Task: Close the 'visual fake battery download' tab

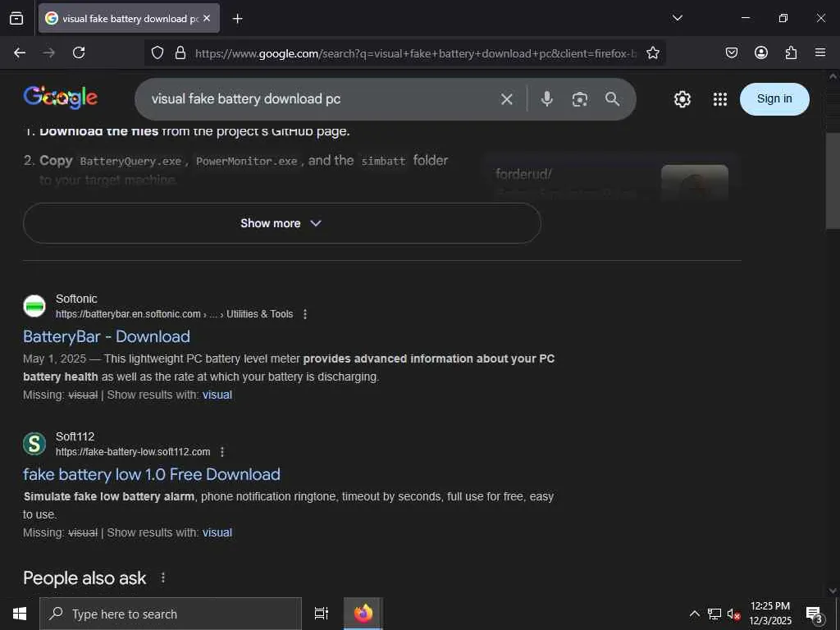Action: coord(207,18)
